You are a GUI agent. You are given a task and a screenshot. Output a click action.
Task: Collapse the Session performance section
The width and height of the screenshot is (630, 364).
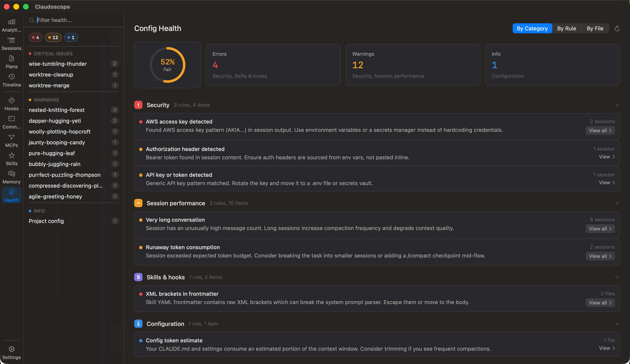coord(617,203)
